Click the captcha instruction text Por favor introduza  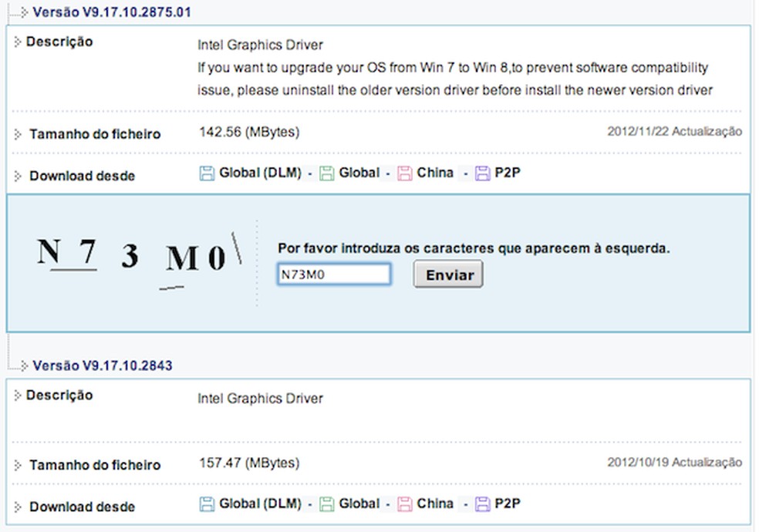474,248
